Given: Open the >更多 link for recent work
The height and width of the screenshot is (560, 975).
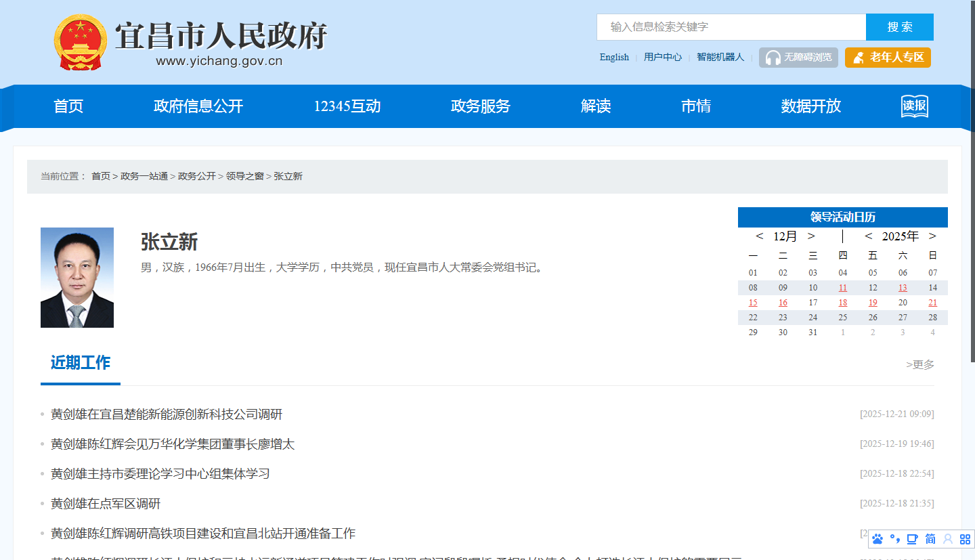Looking at the screenshot, I should click(x=919, y=364).
